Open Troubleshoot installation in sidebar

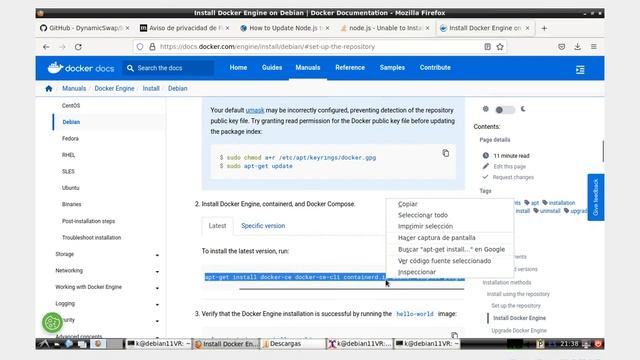[91, 238]
